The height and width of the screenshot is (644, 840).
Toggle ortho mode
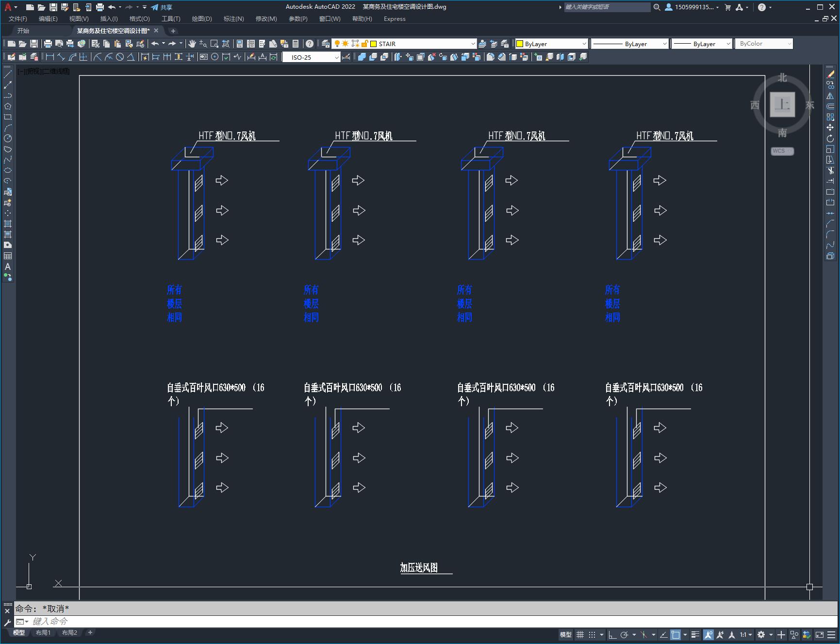(x=612, y=635)
